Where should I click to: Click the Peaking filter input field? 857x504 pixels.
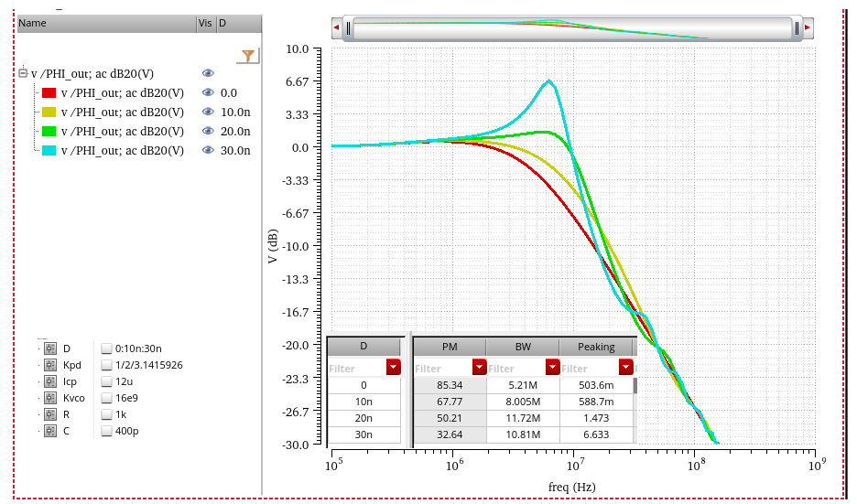tap(590, 369)
